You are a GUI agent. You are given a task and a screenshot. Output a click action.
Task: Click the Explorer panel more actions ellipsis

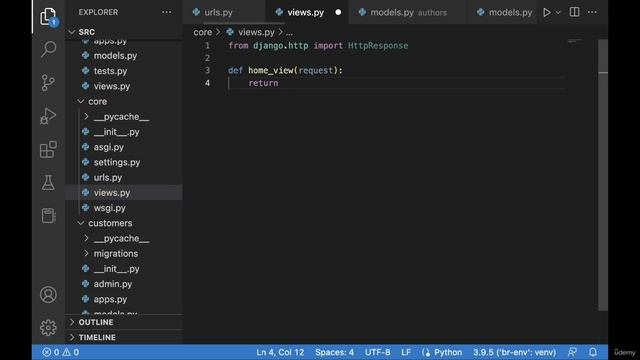coord(167,12)
